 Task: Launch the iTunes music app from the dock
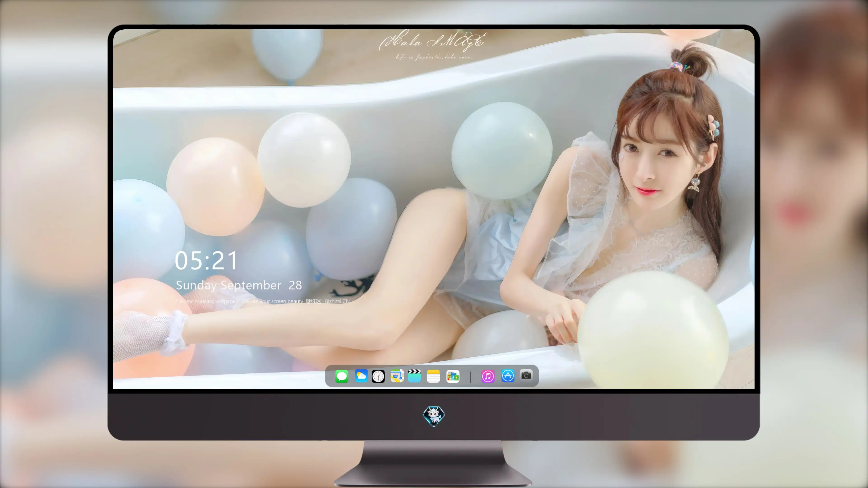[x=488, y=376]
